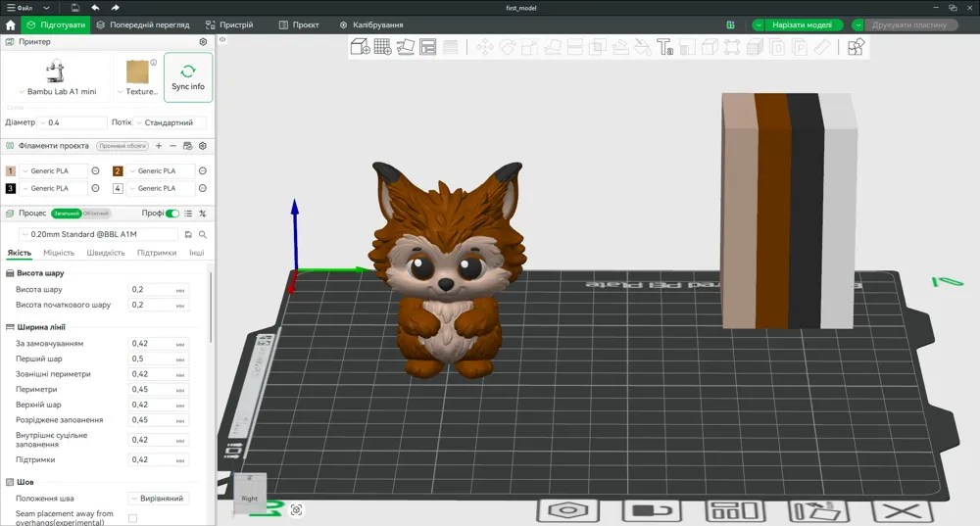Select the Cut tool in toolbar
This screenshot has height=526, width=980.
coord(575,47)
